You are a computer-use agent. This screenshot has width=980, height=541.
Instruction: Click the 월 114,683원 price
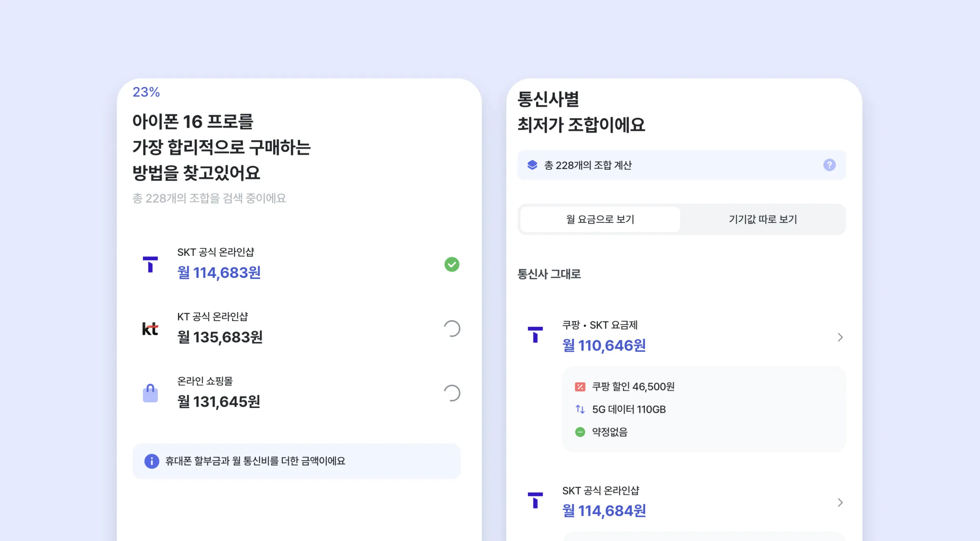(x=219, y=273)
